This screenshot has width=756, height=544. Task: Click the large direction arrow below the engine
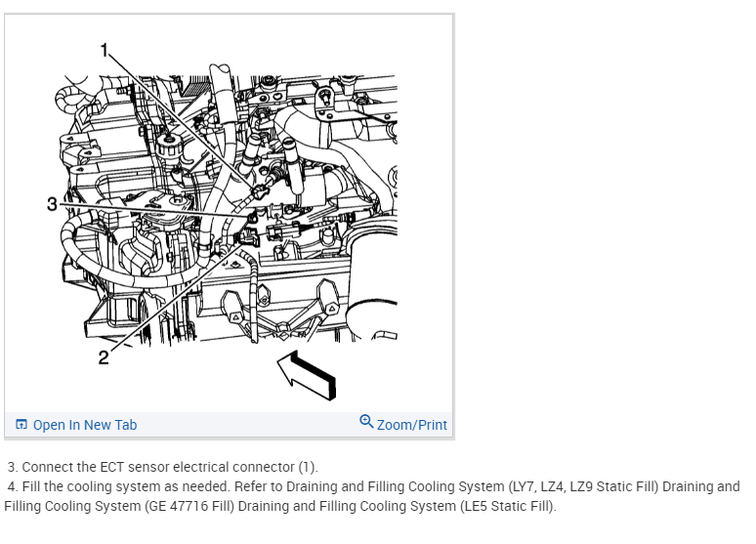[x=307, y=375]
